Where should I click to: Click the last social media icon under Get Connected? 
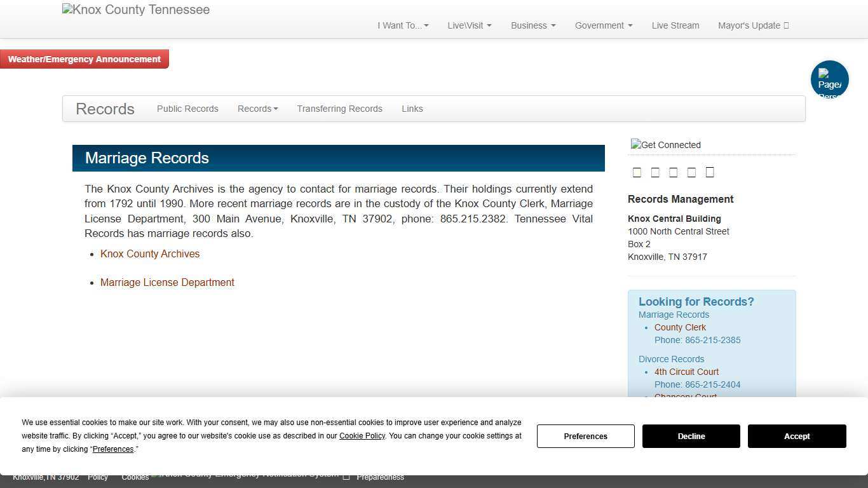(710, 172)
